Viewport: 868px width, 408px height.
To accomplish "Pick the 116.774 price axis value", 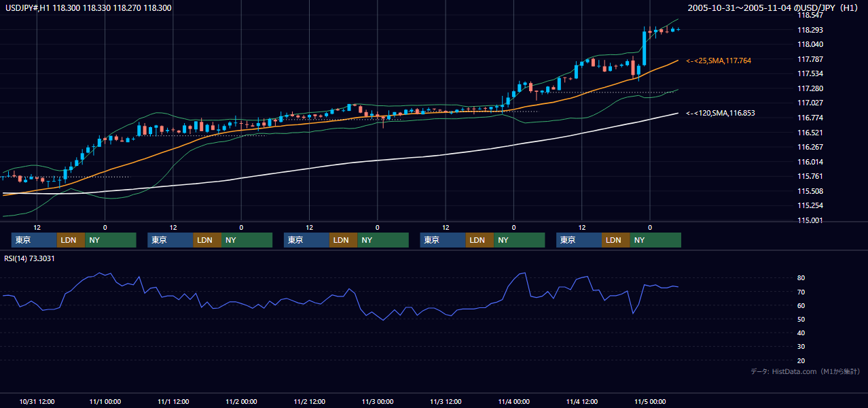I will (812, 118).
